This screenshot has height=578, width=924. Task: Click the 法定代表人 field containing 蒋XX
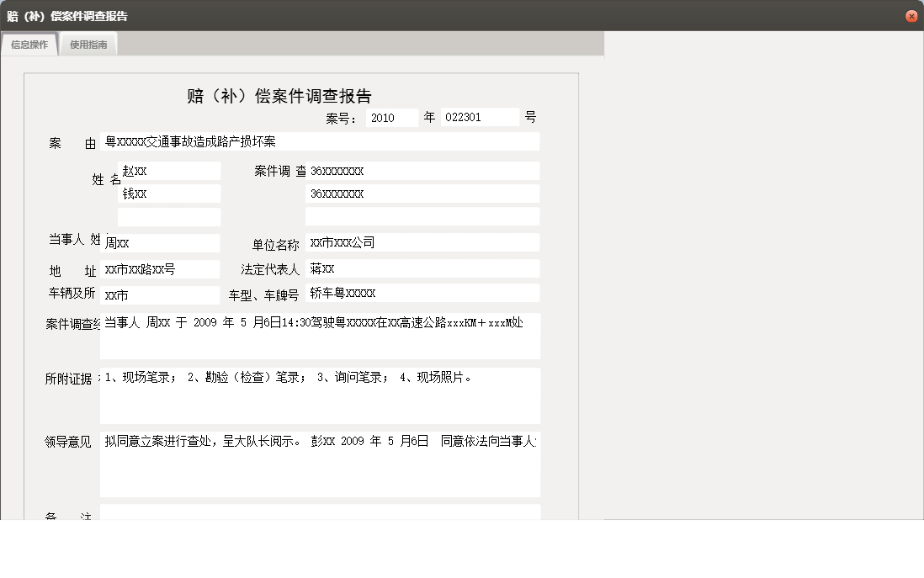click(421, 268)
